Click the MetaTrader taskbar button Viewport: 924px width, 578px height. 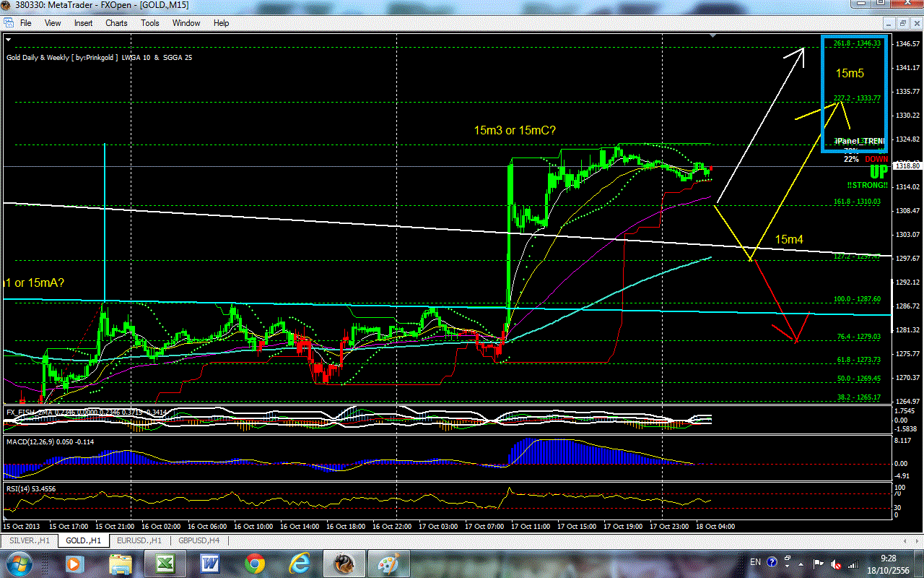pyautogui.click(x=344, y=563)
